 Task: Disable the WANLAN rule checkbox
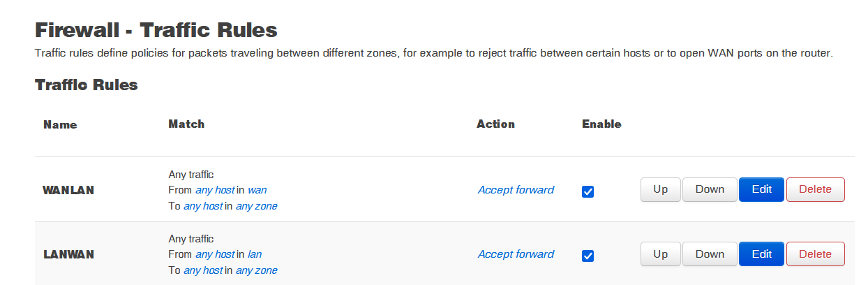588,191
